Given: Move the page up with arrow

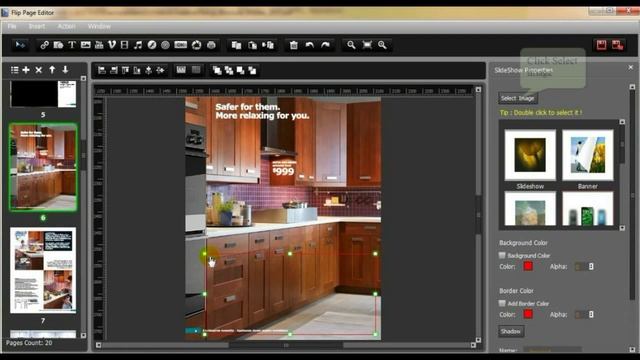Looking at the screenshot, I should tap(52, 70).
